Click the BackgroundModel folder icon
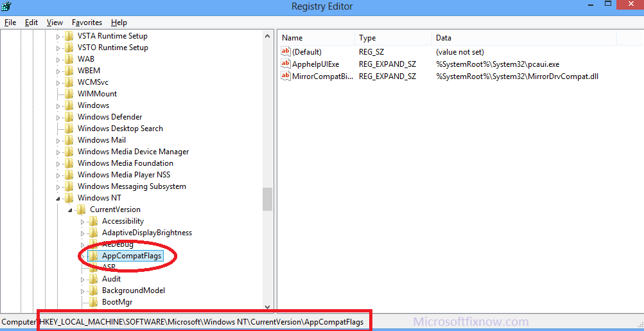The width and height of the screenshot is (644, 331). click(x=94, y=291)
